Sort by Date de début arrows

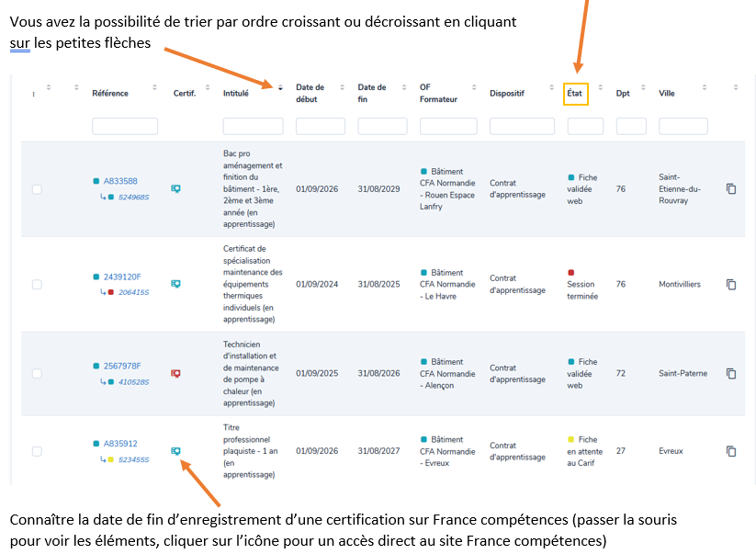click(343, 87)
